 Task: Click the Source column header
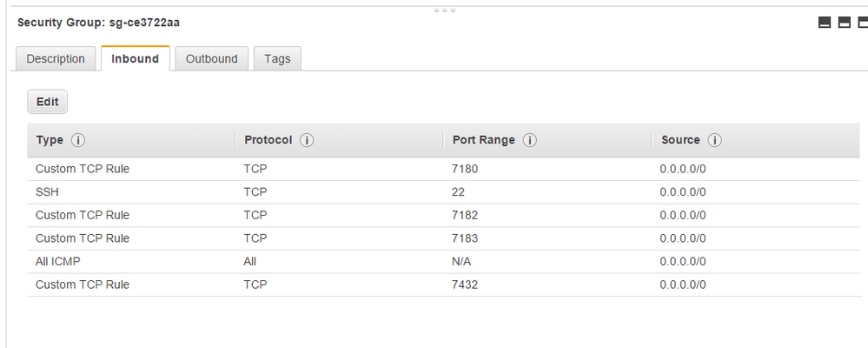680,140
